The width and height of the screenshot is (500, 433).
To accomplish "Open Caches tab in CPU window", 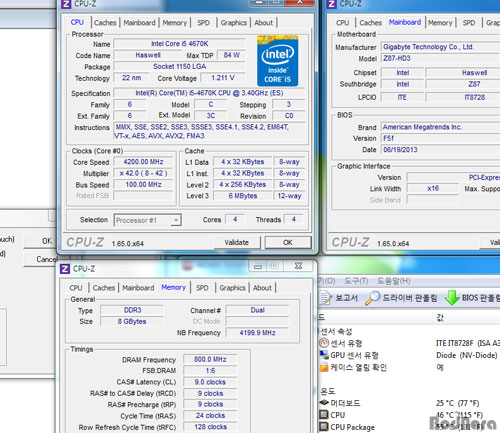I will (105, 23).
